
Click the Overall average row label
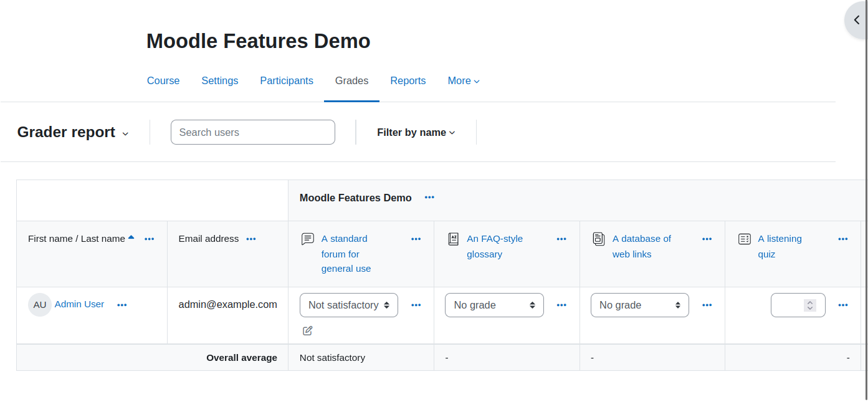242,358
